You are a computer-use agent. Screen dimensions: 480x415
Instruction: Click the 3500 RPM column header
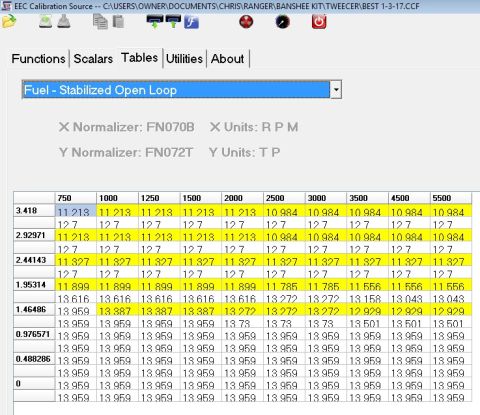click(x=367, y=198)
